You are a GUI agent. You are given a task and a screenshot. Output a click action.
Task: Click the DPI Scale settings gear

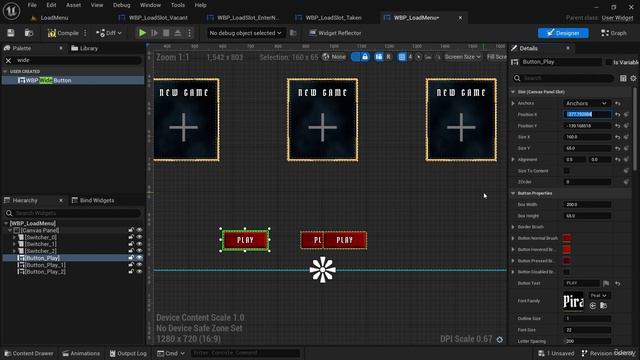[500, 340]
